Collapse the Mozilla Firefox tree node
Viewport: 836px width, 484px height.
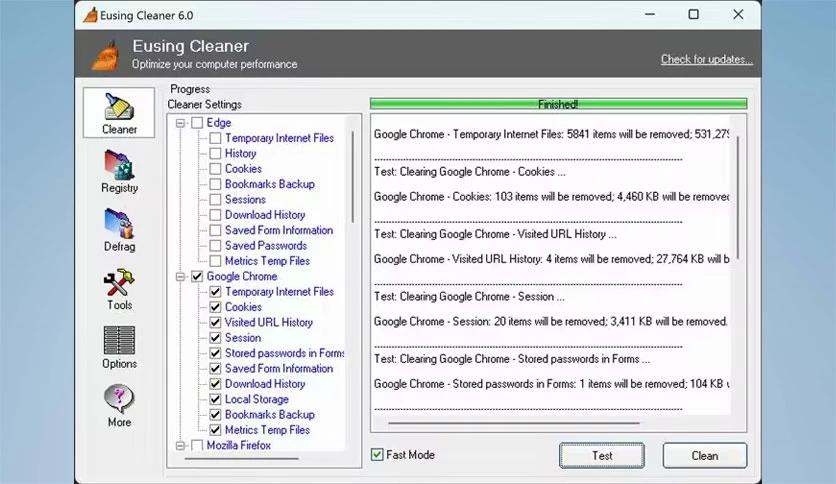pyautogui.click(x=180, y=446)
